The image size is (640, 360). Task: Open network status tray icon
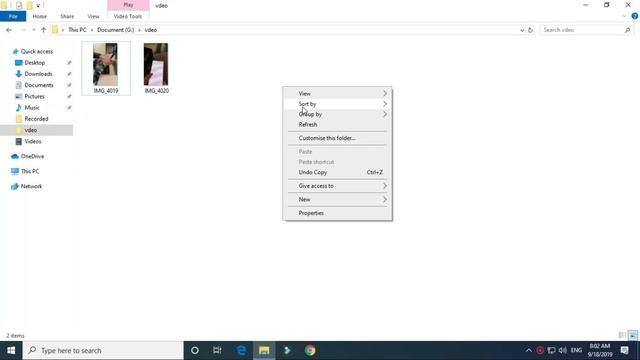pos(551,351)
